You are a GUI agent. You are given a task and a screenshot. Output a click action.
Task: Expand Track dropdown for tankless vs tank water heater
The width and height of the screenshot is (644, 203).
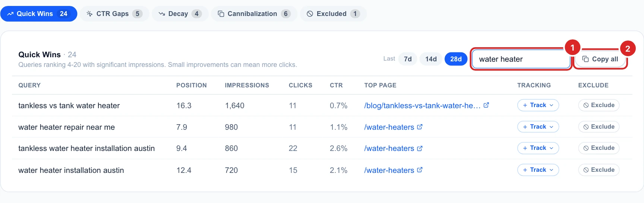click(x=538, y=105)
